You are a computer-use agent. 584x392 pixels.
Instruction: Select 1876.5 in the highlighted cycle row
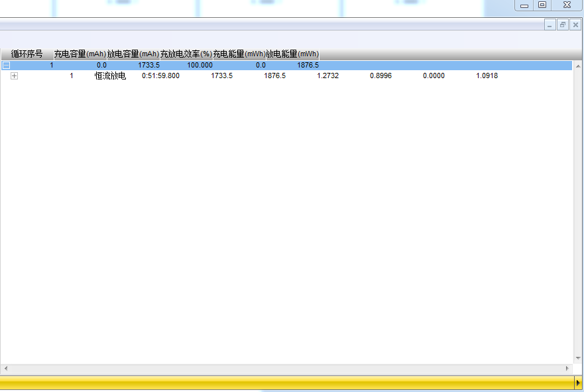308,65
